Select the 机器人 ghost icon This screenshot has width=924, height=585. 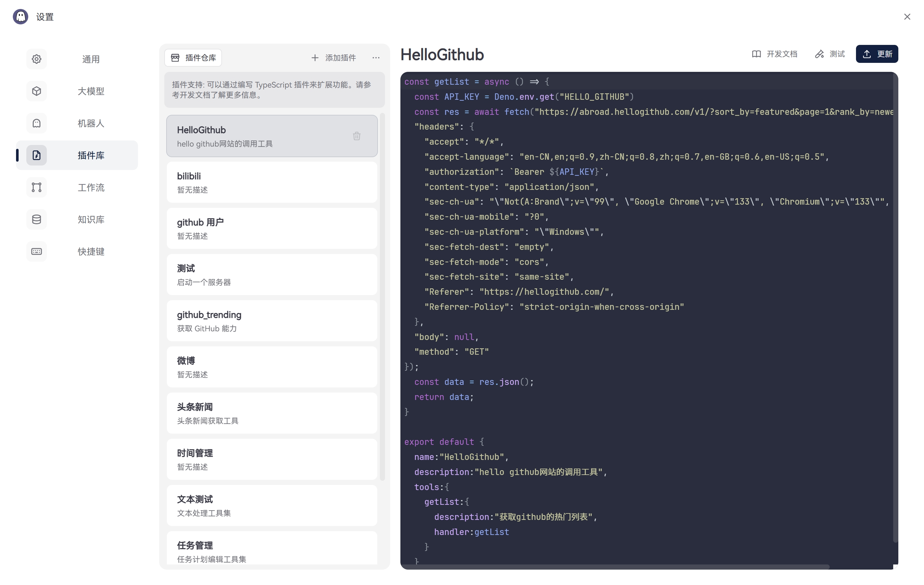[x=37, y=123]
